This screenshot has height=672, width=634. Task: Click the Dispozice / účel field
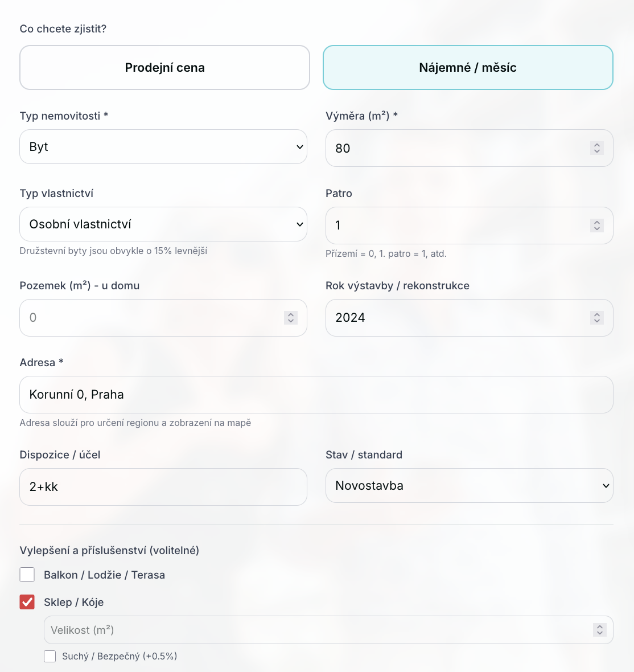[163, 487]
